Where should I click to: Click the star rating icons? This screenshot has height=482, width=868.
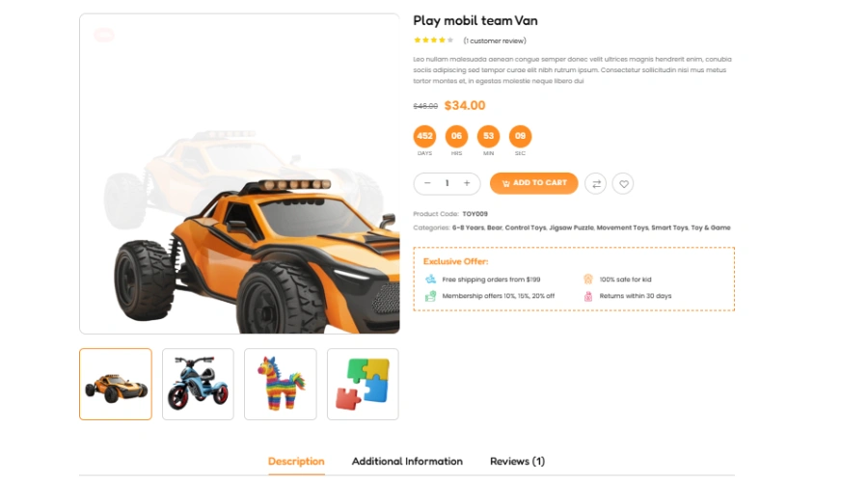click(x=433, y=40)
